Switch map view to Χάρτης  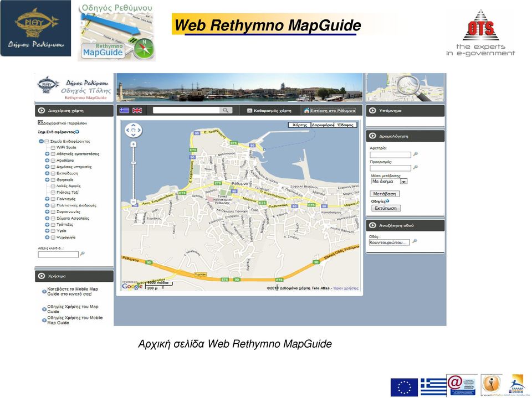tap(299, 125)
